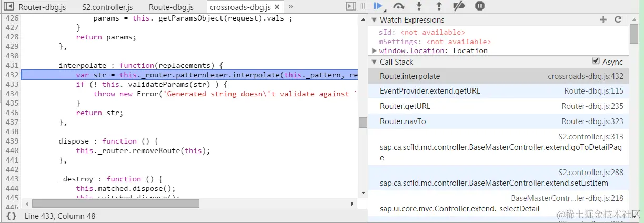Select the crossroads-dbg.js tab
This screenshot has height=223, width=644.
pyautogui.click(x=240, y=7)
